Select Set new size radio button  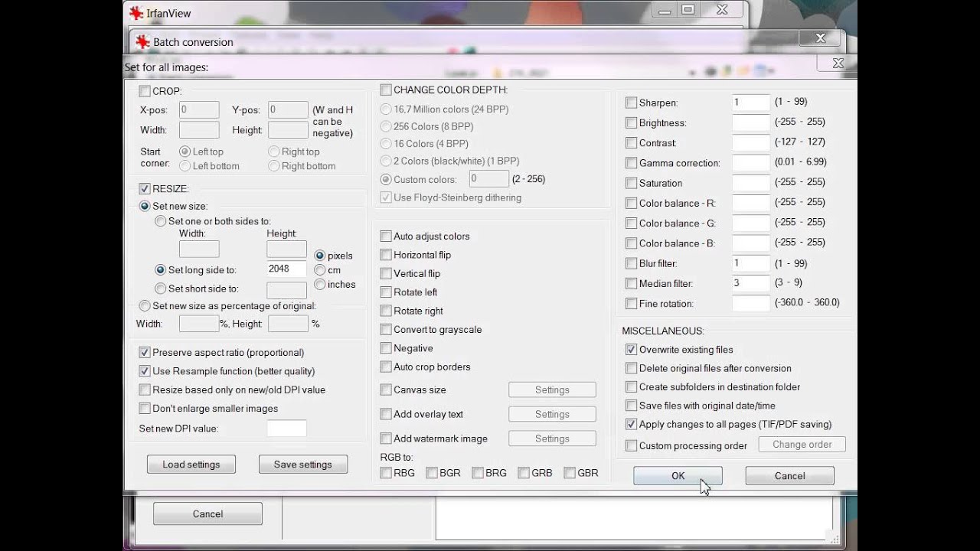point(145,206)
